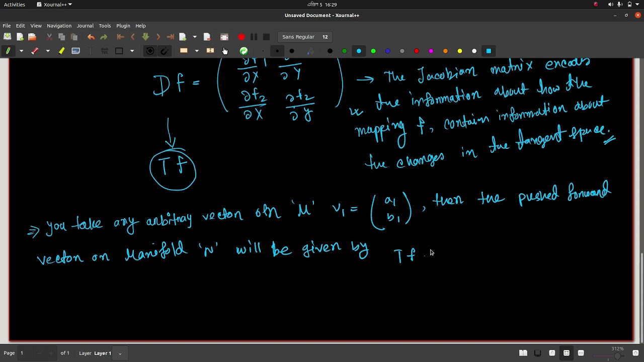The height and width of the screenshot is (362, 644).
Task: Click the green refresh default tool icon
Action: (x=244, y=51)
